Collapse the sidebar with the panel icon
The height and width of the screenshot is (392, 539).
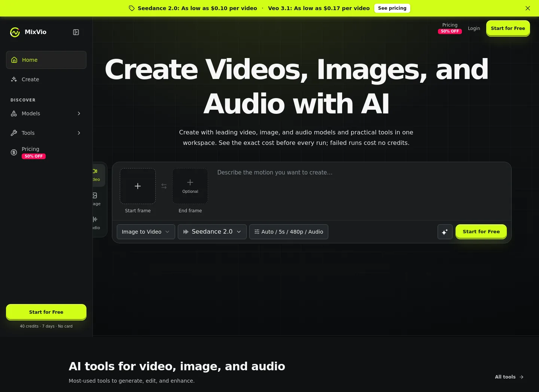[76, 32]
